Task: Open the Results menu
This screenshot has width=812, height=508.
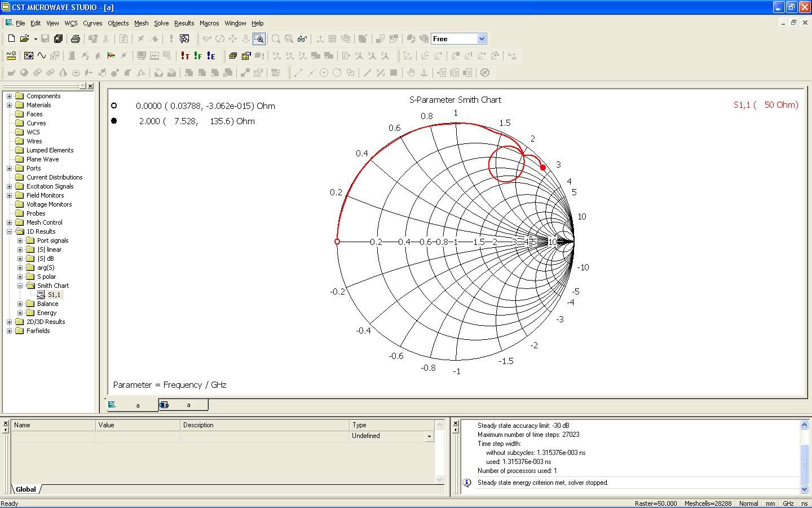Action: point(184,23)
